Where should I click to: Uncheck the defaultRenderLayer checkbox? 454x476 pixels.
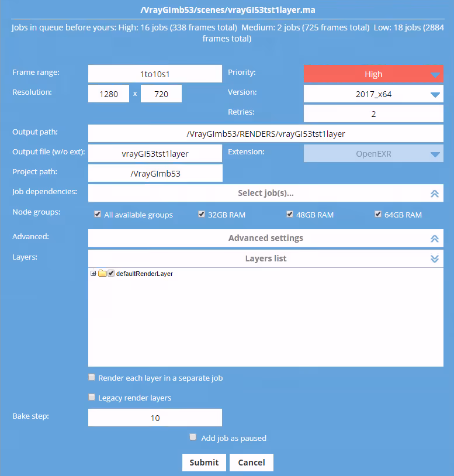(x=111, y=273)
